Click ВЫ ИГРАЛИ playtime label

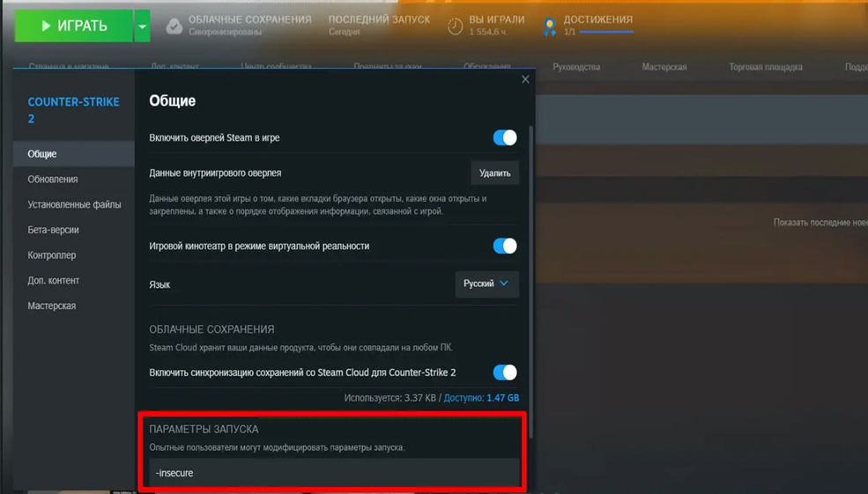coord(496,20)
